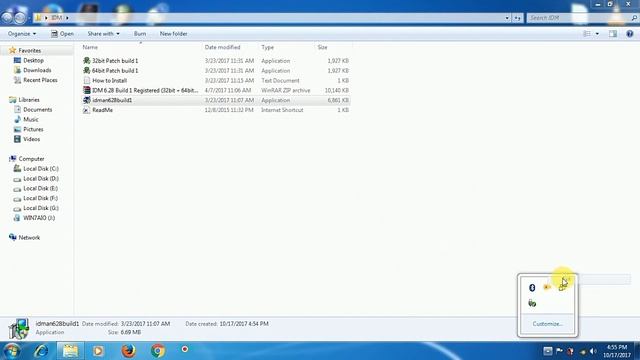Select the 64bit Patch build 1 file
Image resolution: width=640 pixels, height=360 pixels.
(216, 71)
